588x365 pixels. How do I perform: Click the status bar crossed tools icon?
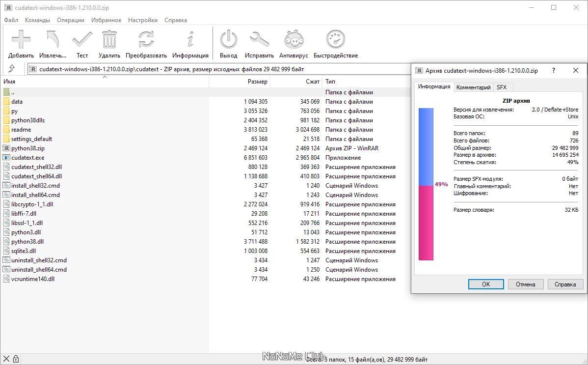pyautogui.click(x=6, y=359)
